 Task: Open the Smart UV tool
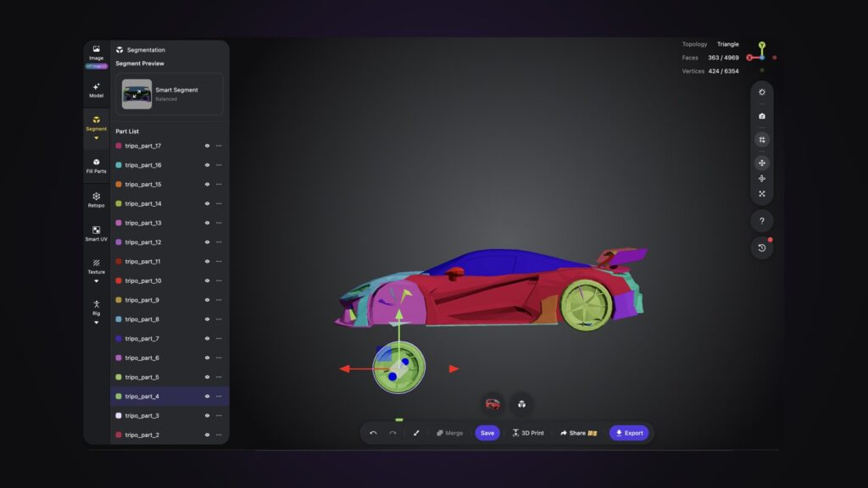(x=97, y=234)
